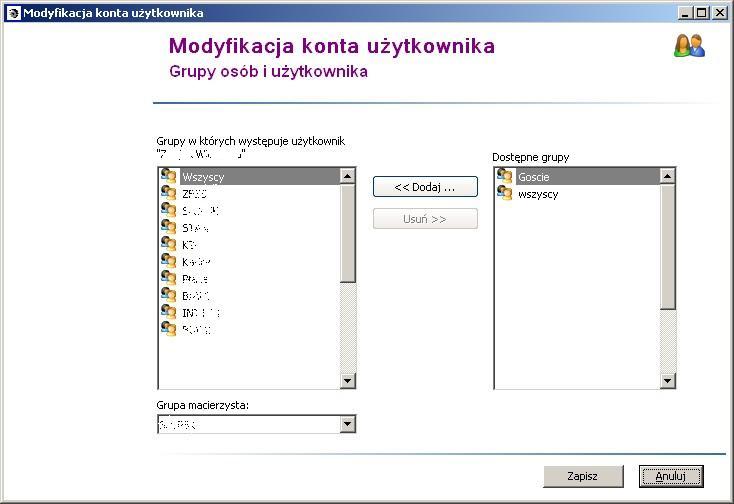
Task: Open the title bar application icon menu
Action: click(13, 13)
